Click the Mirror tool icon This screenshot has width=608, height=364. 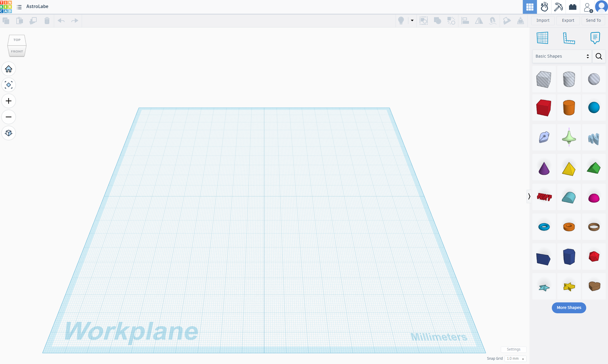tap(479, 21)
